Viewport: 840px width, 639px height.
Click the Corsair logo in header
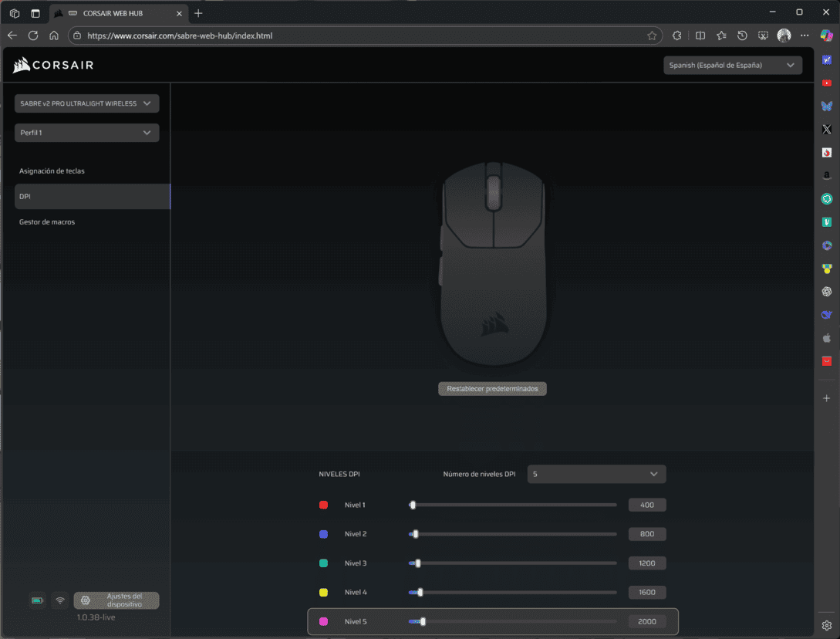point(53,66)
